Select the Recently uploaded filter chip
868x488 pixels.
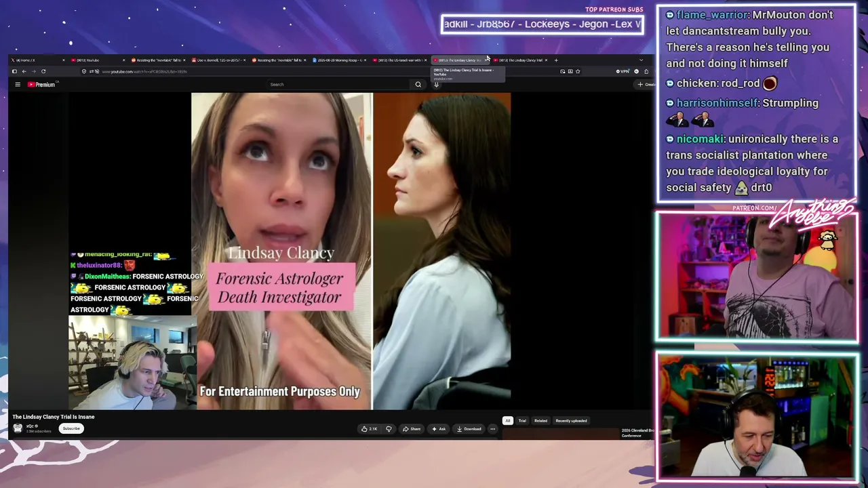click(571, 421)
